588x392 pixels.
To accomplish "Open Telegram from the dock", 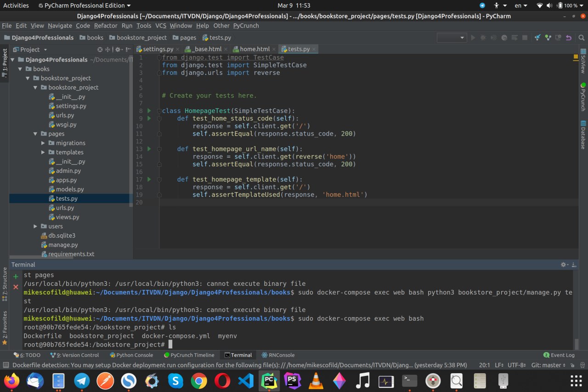I will pyautogui.click(x=82, y=381).
